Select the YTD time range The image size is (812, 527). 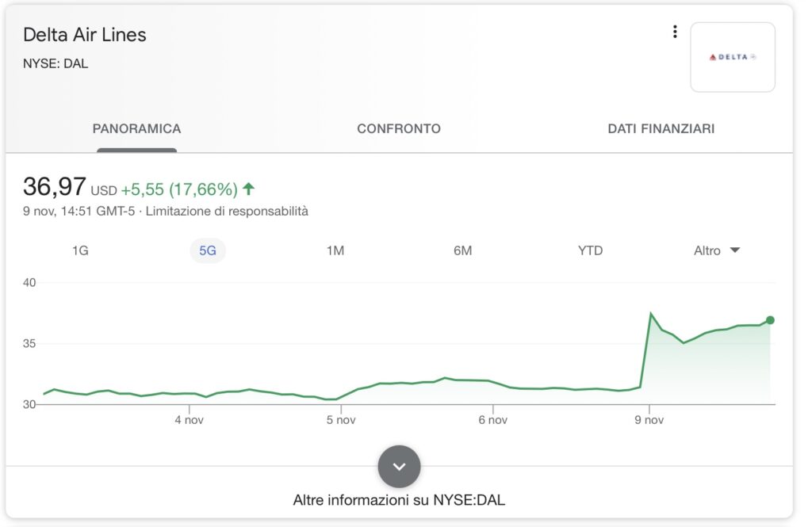tap(590, 250)
